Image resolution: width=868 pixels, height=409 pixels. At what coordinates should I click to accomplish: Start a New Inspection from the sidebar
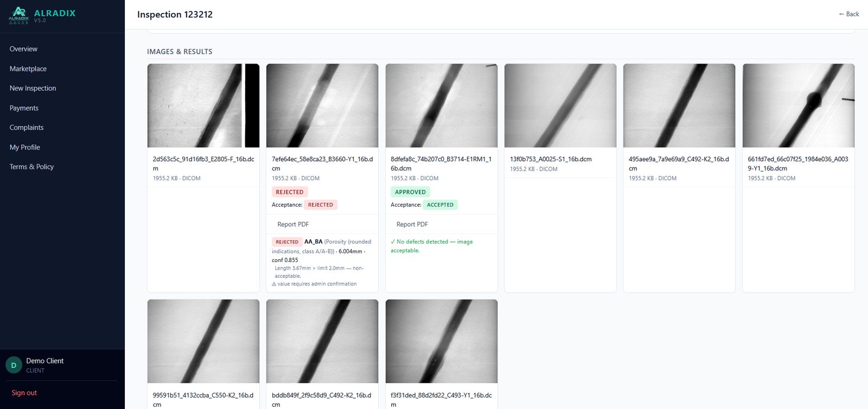[33, 88]
